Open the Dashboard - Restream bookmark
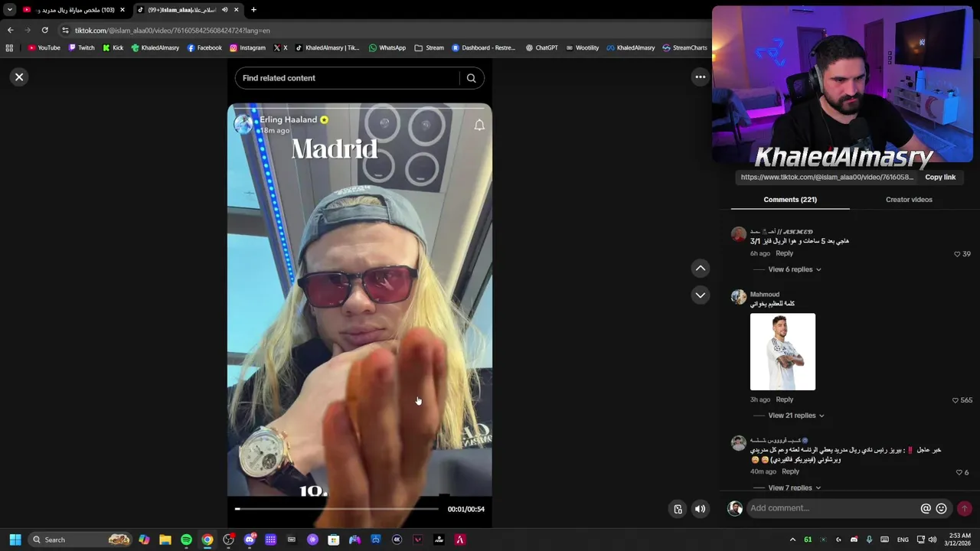Image resolution: width=980 pixels, height=551 pixels. click(x=484, y=48)
